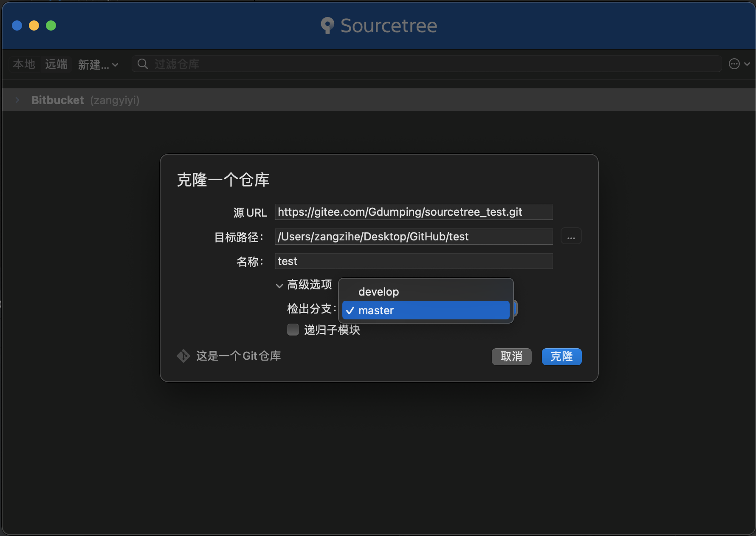The image size is (756, 536).
Task: Click the 克隆 button
Action: [x=561, y=356]
